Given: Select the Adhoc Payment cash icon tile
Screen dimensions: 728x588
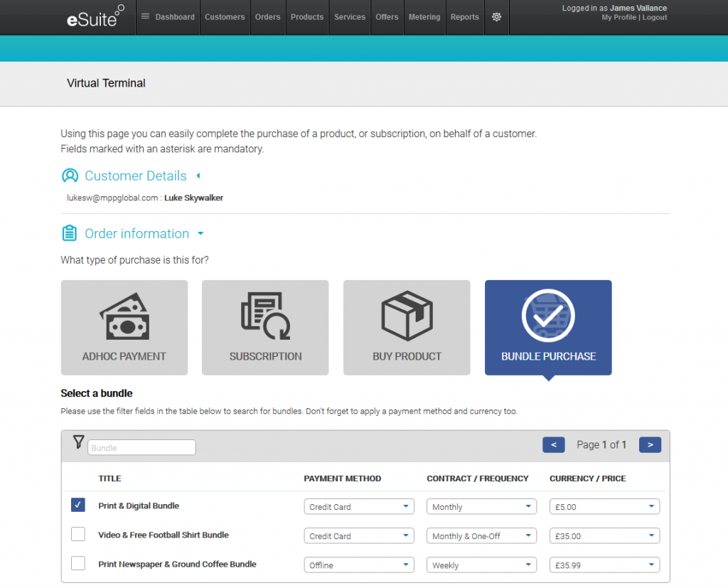Looking at the screenshot, I should [124, 327].
